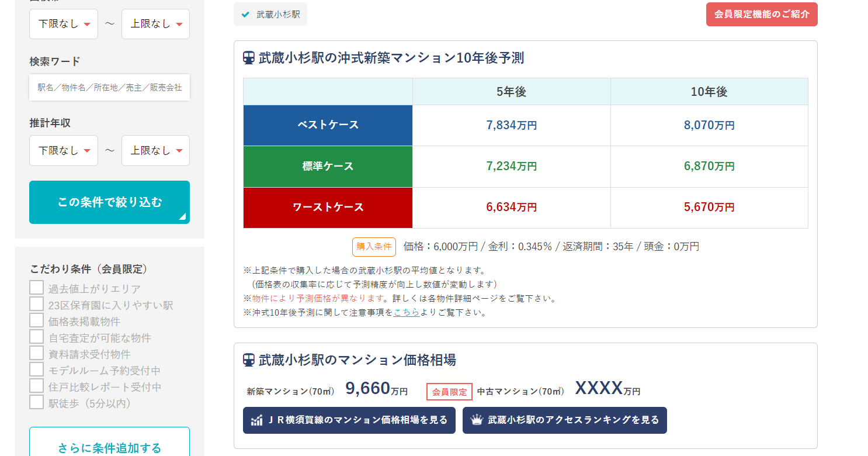Open 推計年収 上限なし dropdown
The image size is (868, 456).
click(155, 150)
